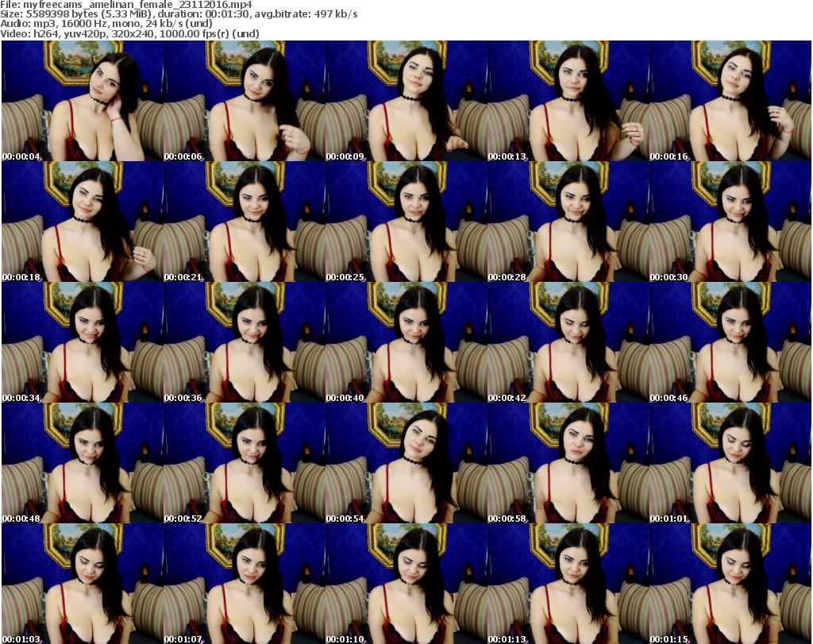This screenshot has width=813, height=644.
Task: Select the frame at 00:00:13
Action: 568,101
